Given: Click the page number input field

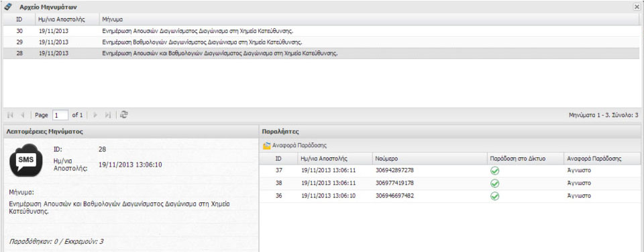Looking at the screenshot, I should coord(60,116).
